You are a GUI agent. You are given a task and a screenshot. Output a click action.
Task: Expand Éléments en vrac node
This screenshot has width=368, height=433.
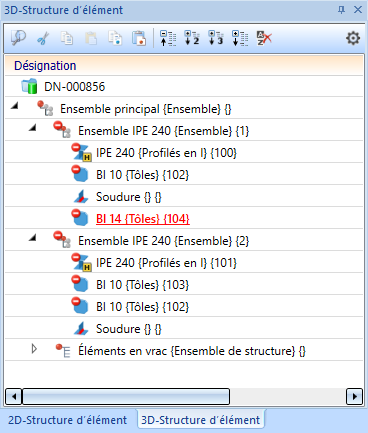[x=34, y=349]
